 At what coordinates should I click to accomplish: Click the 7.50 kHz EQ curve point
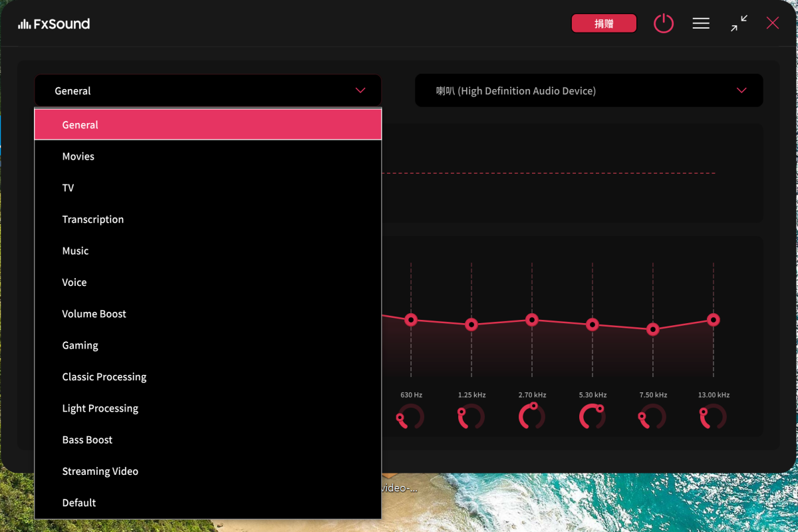[653, 329]
